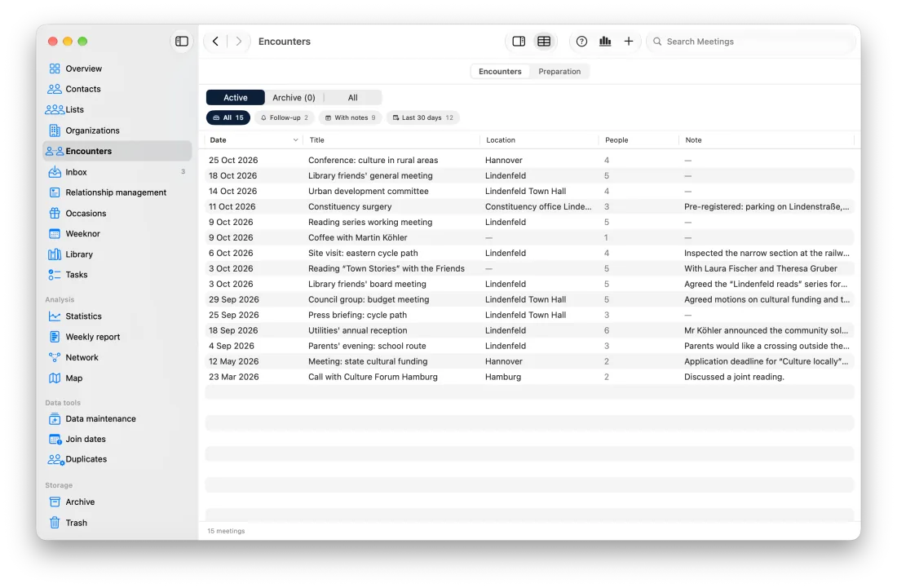Switch to the split detail view icon

[x=519, y=41]
